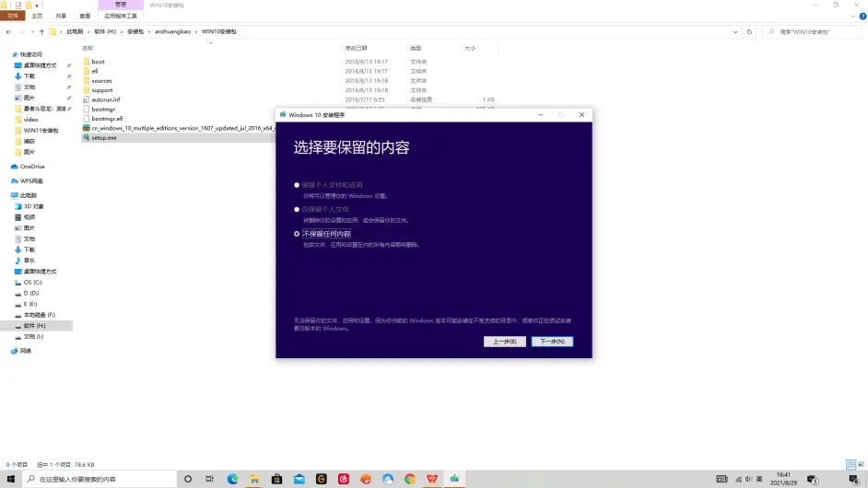Open the video quick access folder
Image resolution: width=868 pixels, height=488 pixels.
(30, 120)
